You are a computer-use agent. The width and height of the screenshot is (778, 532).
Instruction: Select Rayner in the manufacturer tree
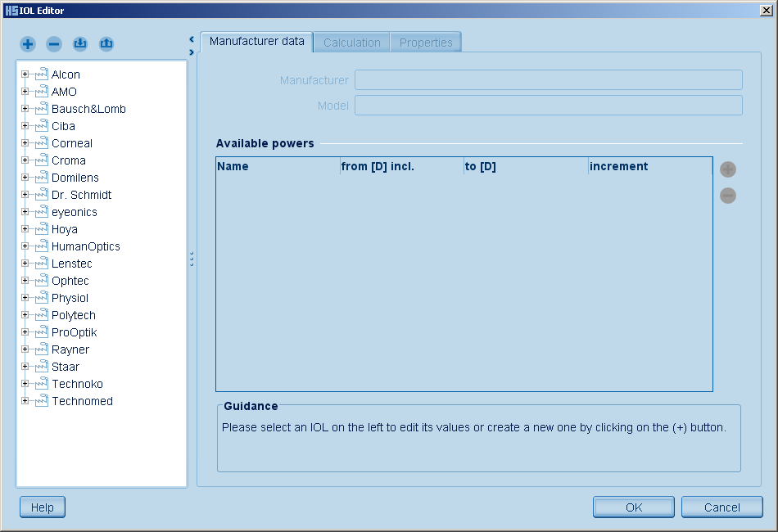(x=70, y=349)
